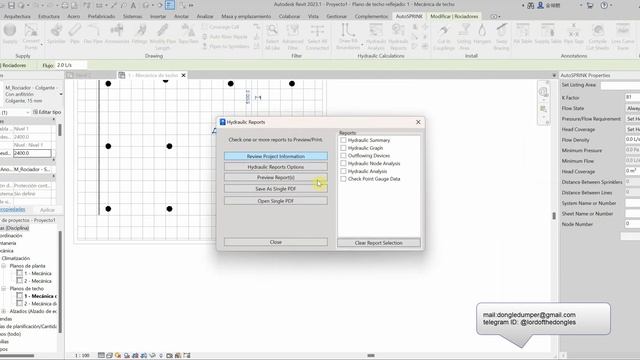The width and height of the screenshot is (640, 360).
Task: Switch to Modificar | Rociadores tab
Action: pos(454,16)
